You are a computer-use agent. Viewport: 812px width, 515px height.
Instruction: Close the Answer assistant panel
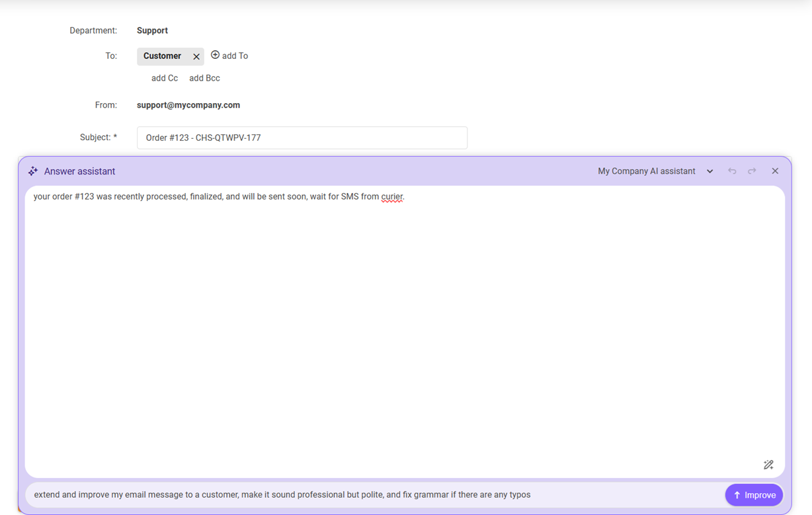pyautogui.click(x=775, y=171)
